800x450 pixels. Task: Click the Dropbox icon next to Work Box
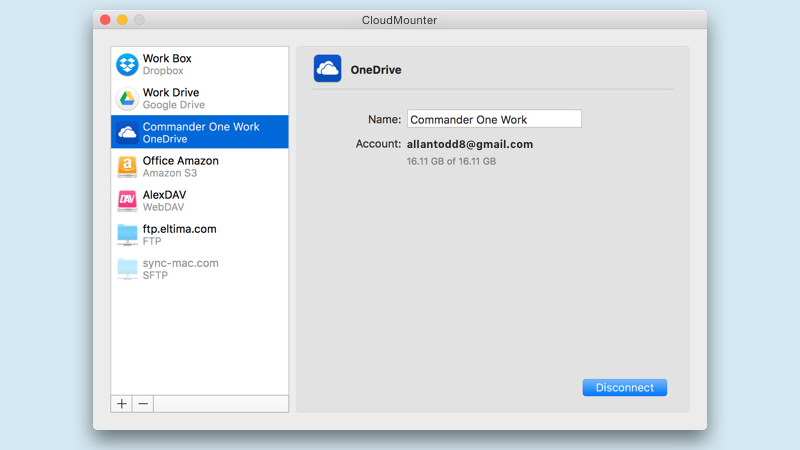click(127, 64)
